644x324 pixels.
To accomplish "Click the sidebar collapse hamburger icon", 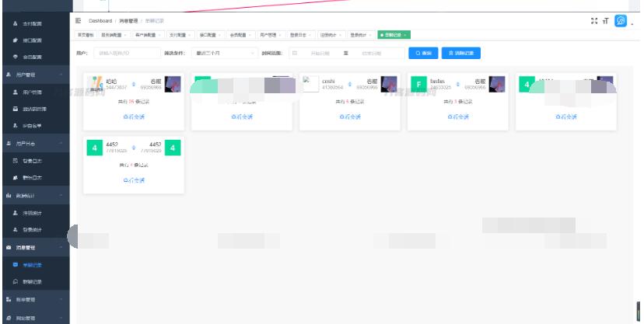I will point(79,20).
